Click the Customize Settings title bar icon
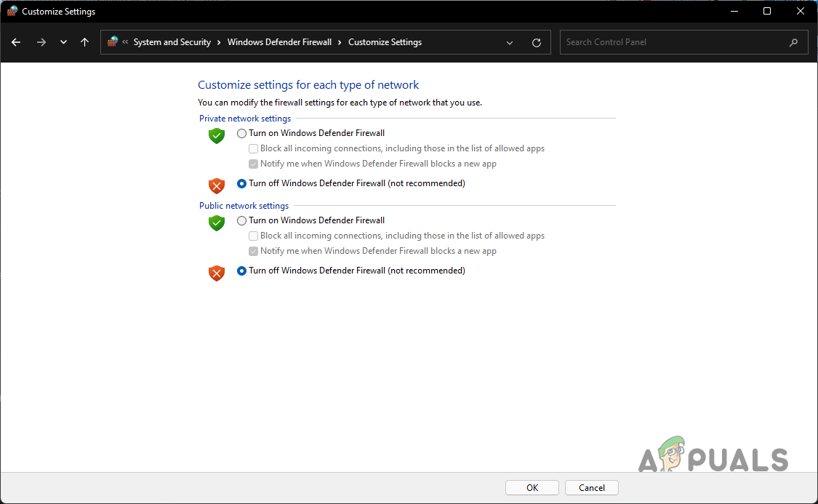This screenshot has width=818, height=504. click(x=12, y=11)
